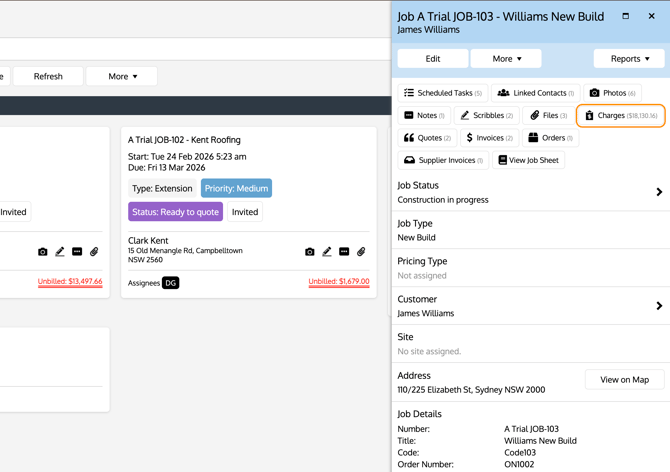The height and width of the screenshot is (472, 670).
Task: Open camera icon on Kent Roofing card
Action: point(310,252)
